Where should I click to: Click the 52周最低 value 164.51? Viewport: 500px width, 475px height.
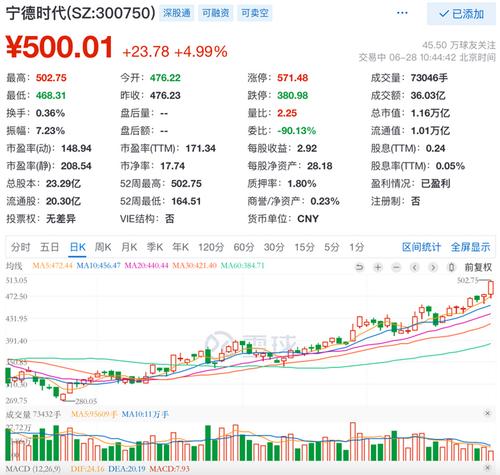point(186,201)
